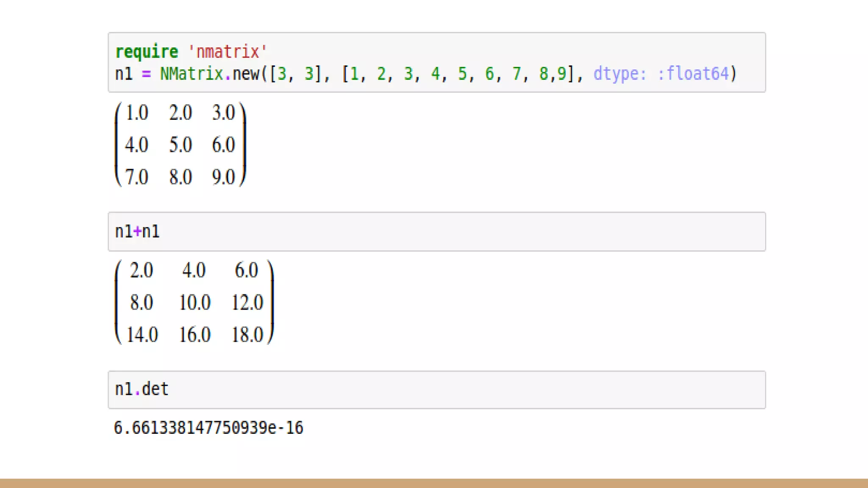Click the 'new' method call in the first cell
Screen dimensions: 868x488
click(x=245, y=74)
